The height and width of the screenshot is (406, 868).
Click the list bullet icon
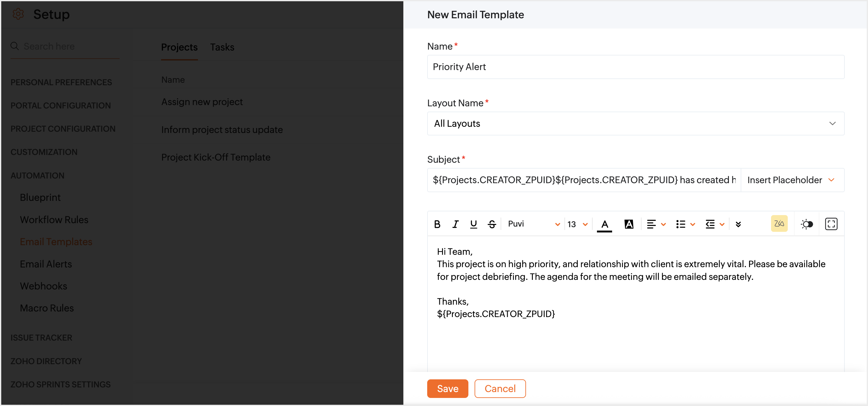pos(680,224)
